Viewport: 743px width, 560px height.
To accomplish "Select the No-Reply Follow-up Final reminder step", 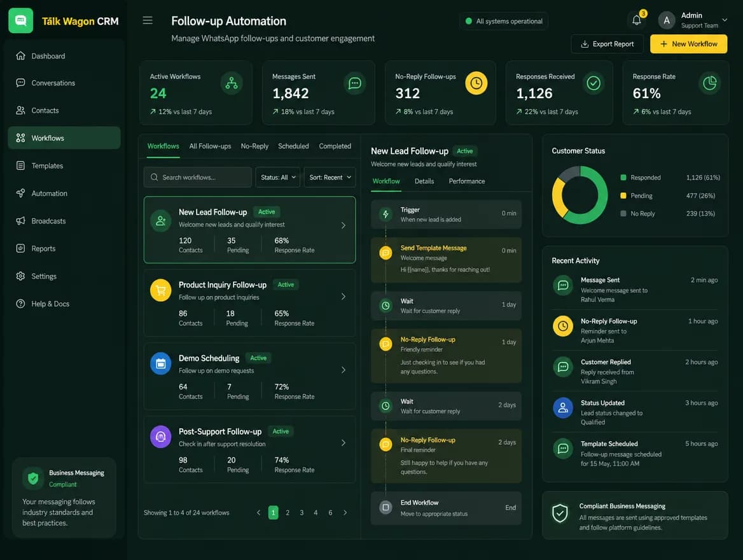I will click(x=446, y=456).
